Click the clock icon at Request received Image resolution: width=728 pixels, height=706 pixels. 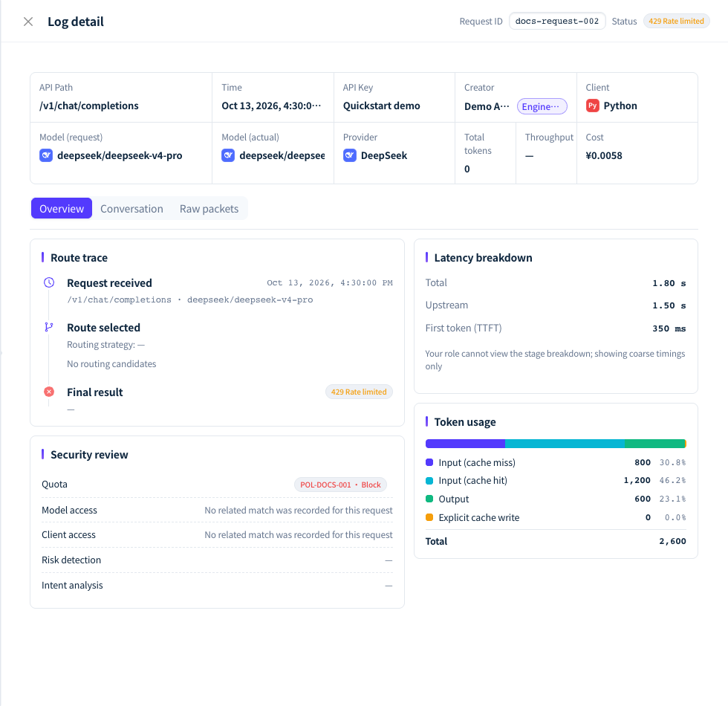49,283
